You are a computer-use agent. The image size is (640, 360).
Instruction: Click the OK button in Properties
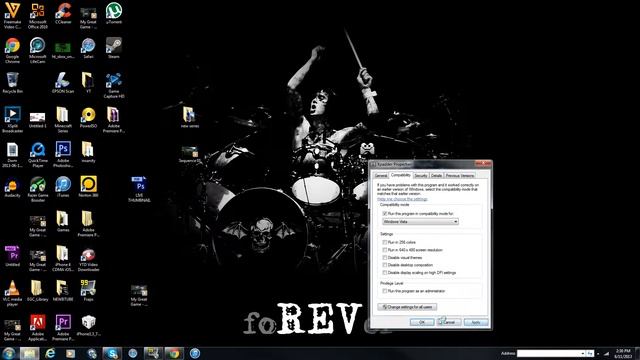(x=422, y=322)
